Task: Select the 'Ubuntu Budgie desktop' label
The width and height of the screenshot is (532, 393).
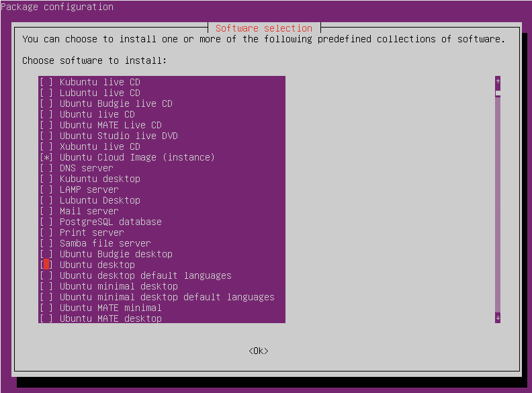Action: 116,254
